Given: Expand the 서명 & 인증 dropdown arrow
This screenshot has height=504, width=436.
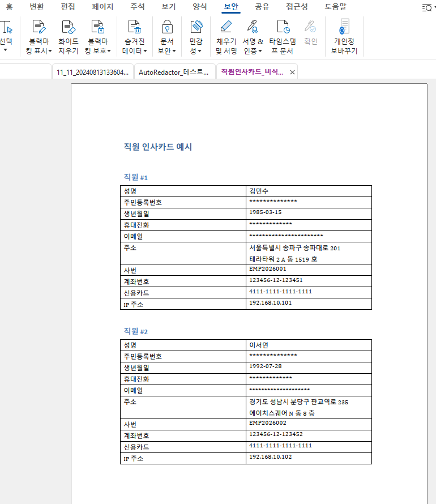Looking at the screenshot, I should [x=260, y=51].
